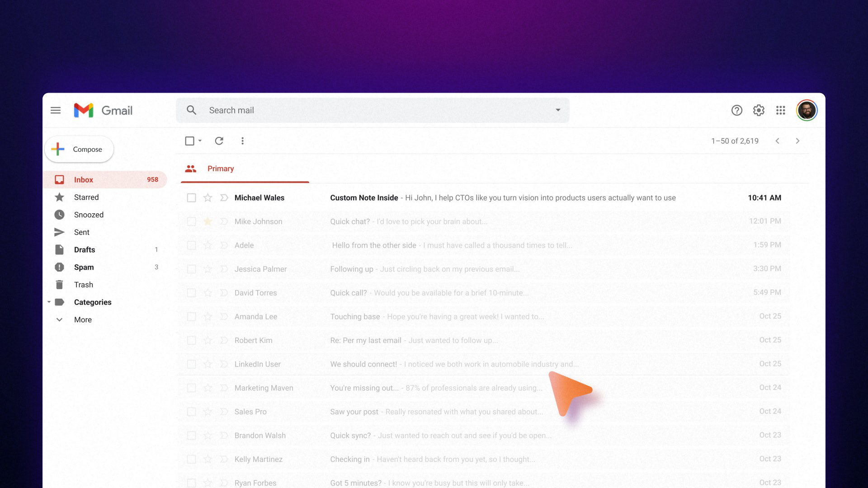Viewport: 868px width, 488px height.
Task: Click the refresh inbox icon
Action: pos(219,141)
